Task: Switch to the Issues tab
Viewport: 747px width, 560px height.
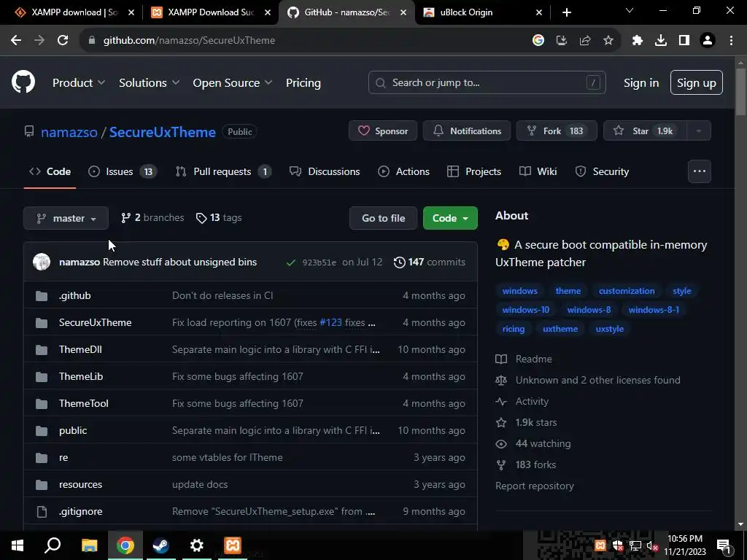Action: click(x=123, y=171)
